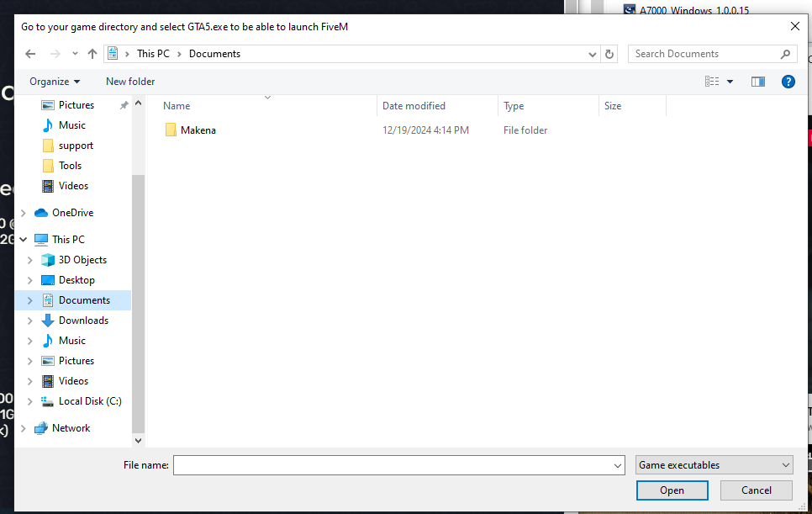812x514 pixels.
Task: Sort by Date modified column
Action: click(414, 106)
